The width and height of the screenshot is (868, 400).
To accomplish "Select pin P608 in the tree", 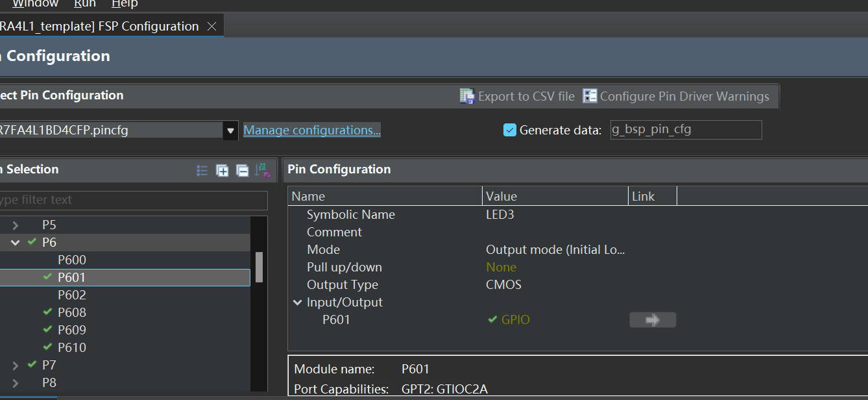I will click(72, 312).
